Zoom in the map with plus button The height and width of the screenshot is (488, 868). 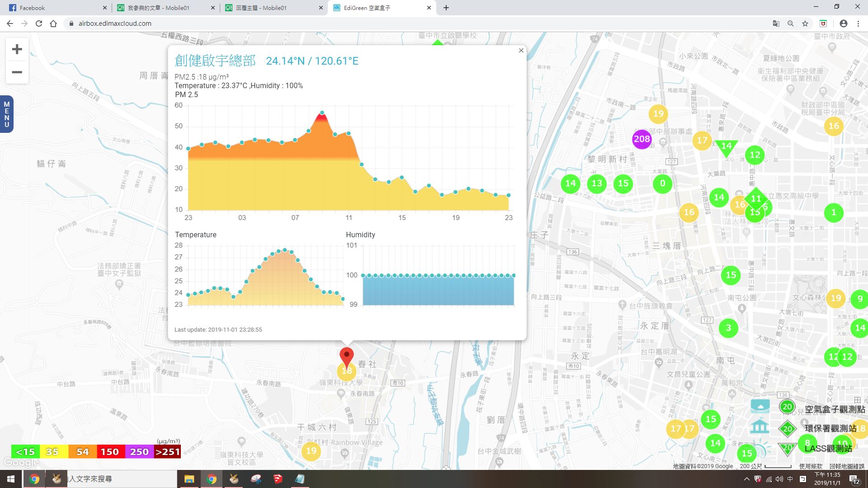pyautogui.click(x=17, y=49)
